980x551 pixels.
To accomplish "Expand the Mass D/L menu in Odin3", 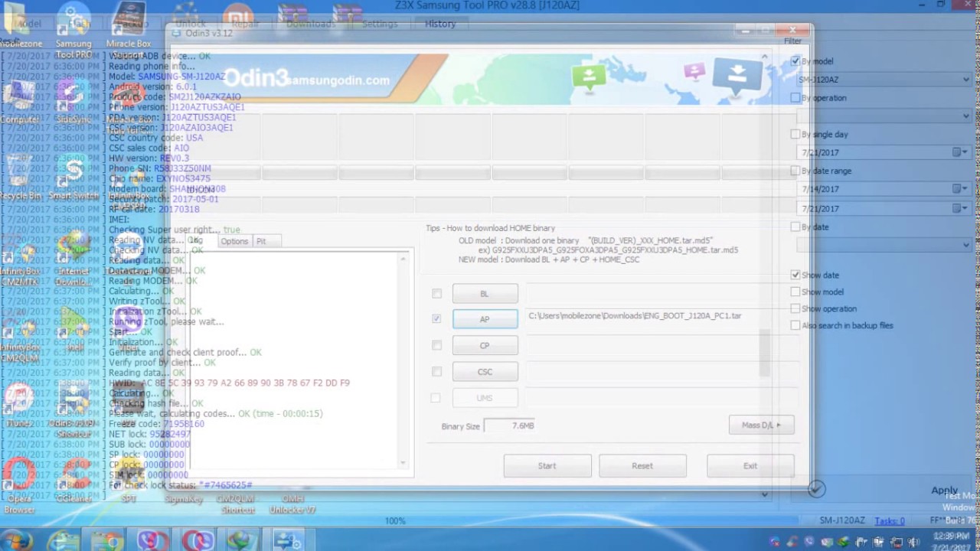I will click(762, 425).
